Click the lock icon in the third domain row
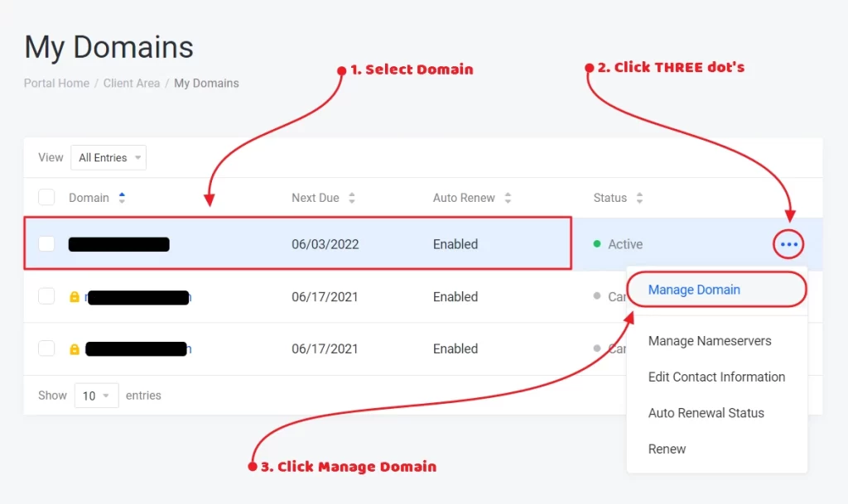Viewport: 848px width, 504px height. pyautogui.click(x=75, y=349)
